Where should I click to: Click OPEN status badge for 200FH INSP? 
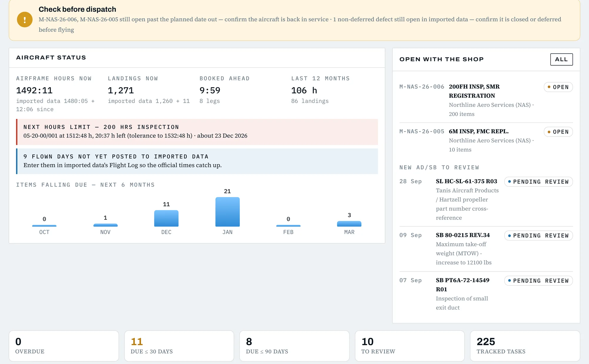click(558, 87)
